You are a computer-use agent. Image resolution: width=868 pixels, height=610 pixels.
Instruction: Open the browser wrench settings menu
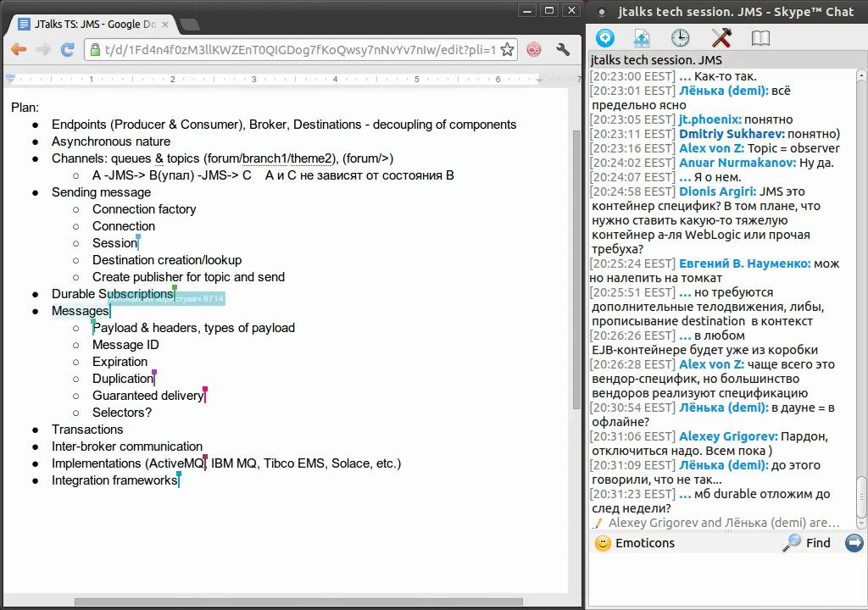[563, 50]
